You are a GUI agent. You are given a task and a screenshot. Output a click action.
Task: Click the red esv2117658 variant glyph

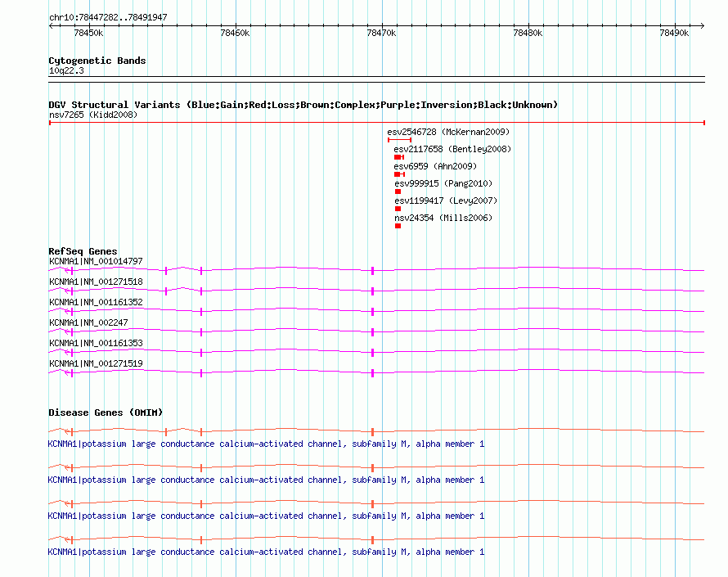(x=399, y=157)
